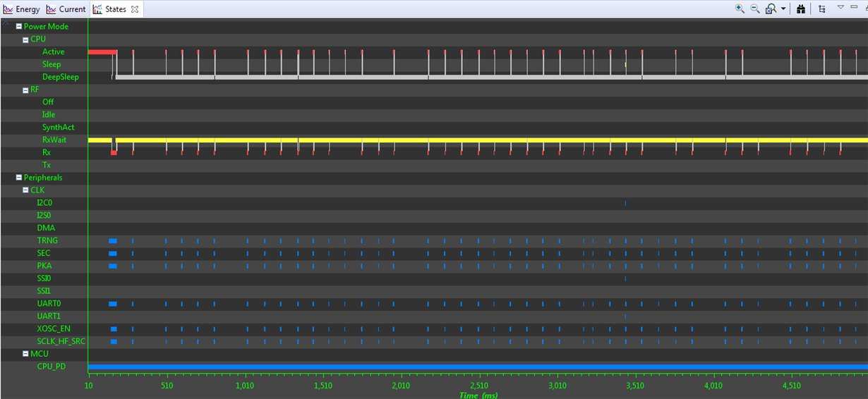Viewport: 868px width, 399px height.
Task: Click the tree hierarchy toolbar icon
Action: point(822,9)
